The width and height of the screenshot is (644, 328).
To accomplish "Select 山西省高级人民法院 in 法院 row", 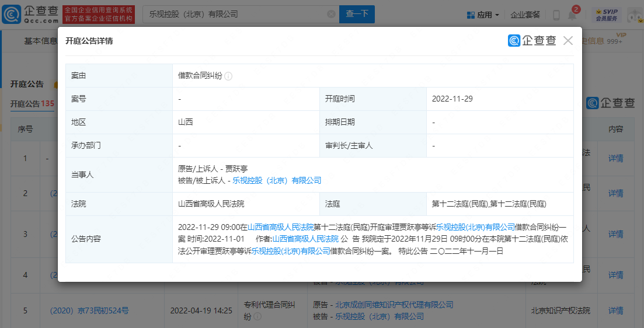I will [x=211, y=204].
